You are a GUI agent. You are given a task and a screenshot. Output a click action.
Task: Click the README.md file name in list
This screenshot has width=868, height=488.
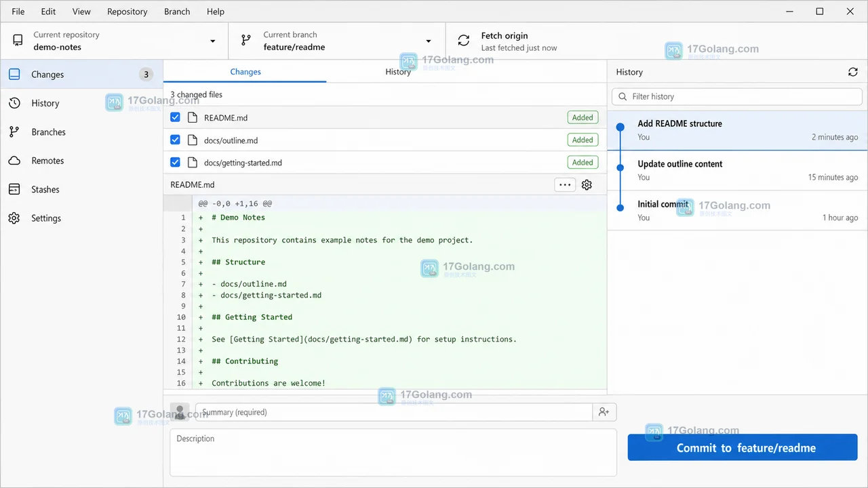[x=226, y=118]
